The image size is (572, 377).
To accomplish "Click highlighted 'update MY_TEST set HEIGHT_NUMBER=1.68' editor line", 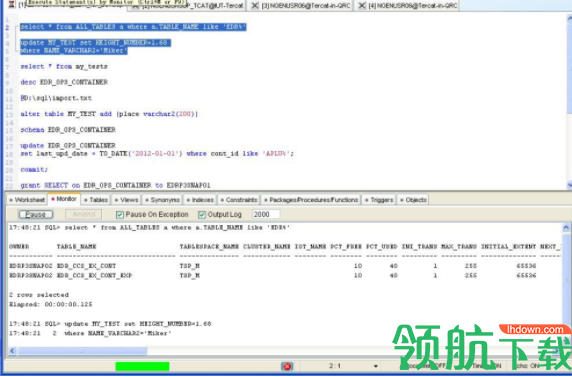I will click(x=95, y=43).
